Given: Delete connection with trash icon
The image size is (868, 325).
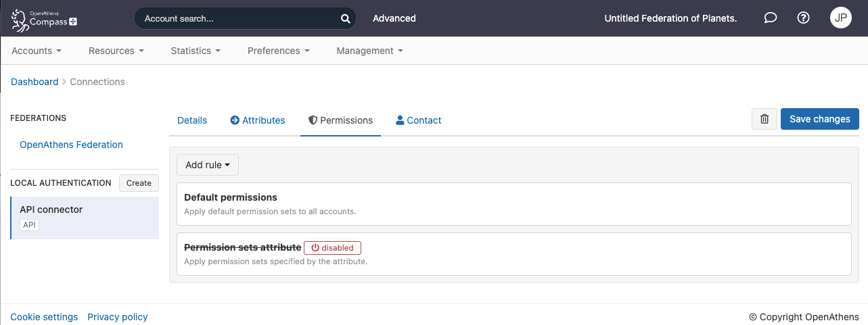Looking at the screenshot, I should pos(764,119).
